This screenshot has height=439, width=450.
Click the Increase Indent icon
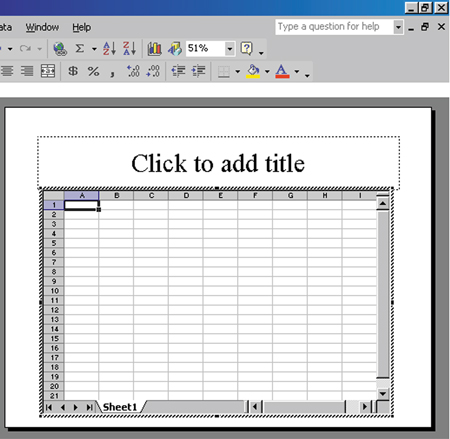tap(199, 71)
